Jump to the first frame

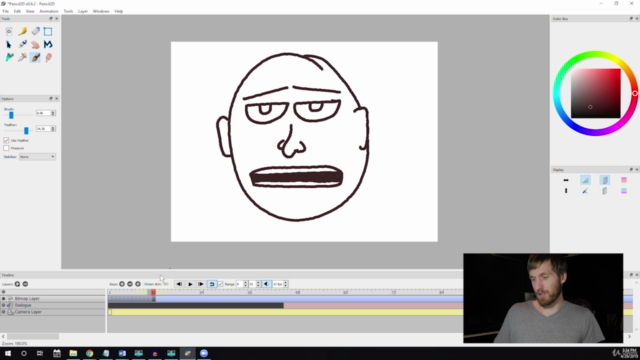click(179, 284)
